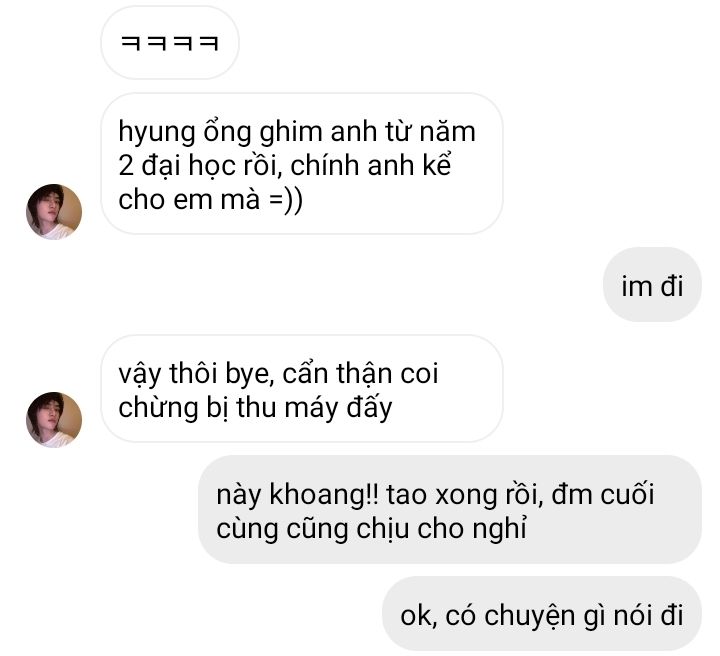Click the text 'cho em mà'

pyautogui.click(x=189, y=200)
